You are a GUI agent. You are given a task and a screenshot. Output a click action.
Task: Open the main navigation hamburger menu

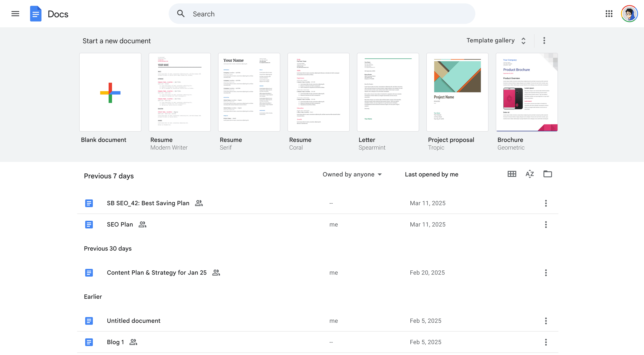click(x=15, y=14)
